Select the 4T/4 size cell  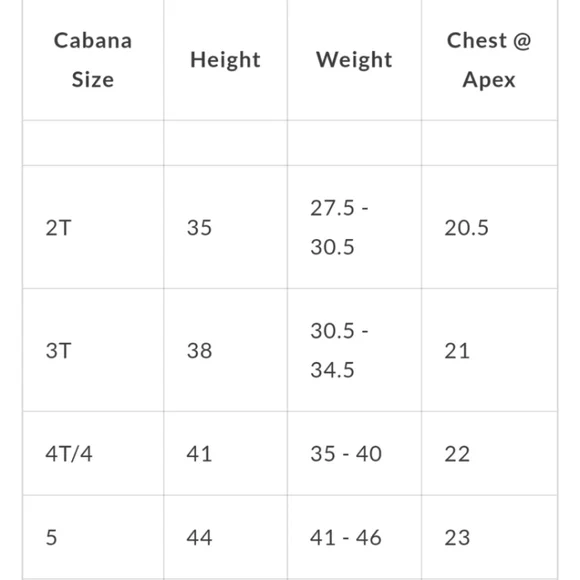(93, 453)
